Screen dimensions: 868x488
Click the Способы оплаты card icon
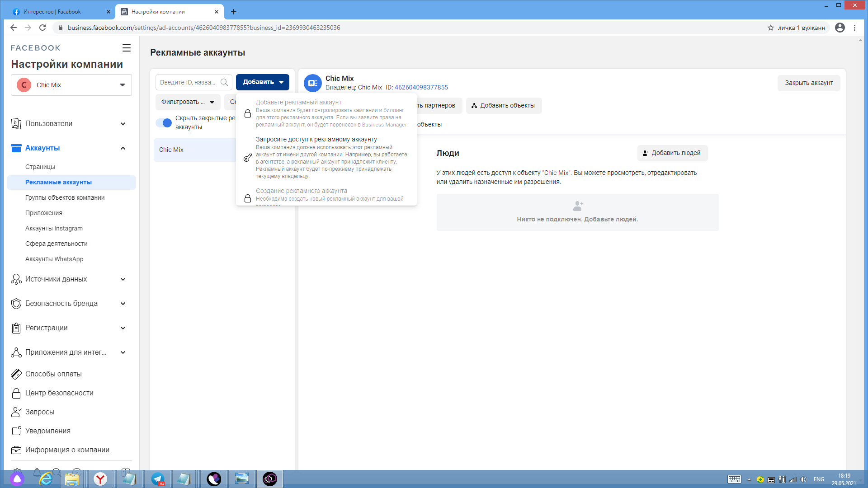pos(16,374)
